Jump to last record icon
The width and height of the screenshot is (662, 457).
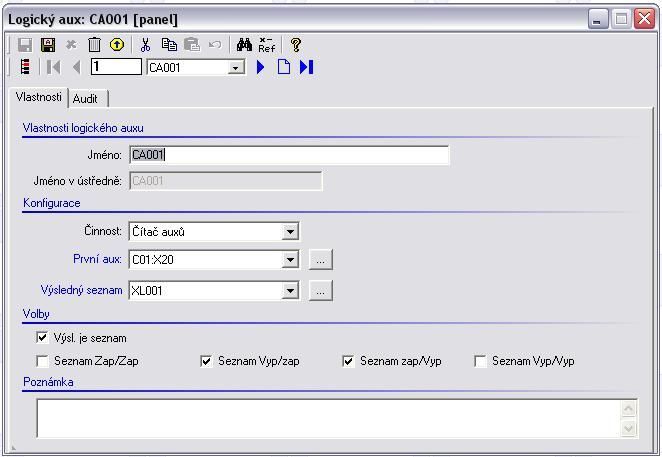(x=306, y=67)
